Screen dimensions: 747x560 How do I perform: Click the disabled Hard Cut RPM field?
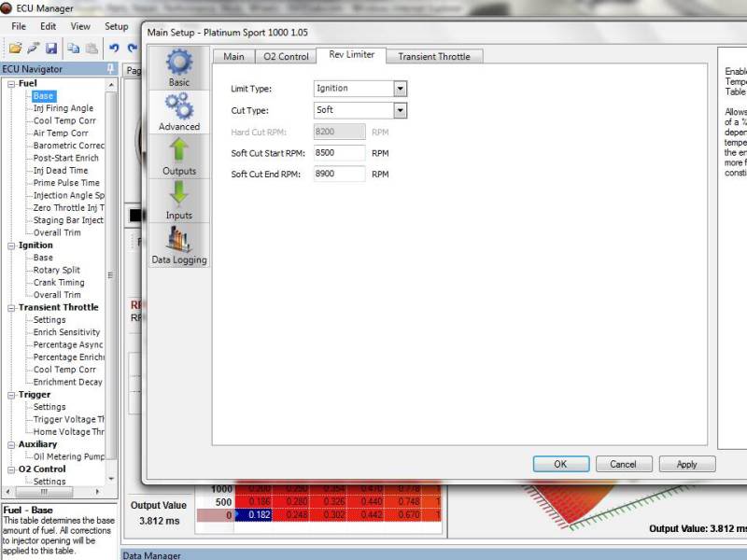[339, 132]
